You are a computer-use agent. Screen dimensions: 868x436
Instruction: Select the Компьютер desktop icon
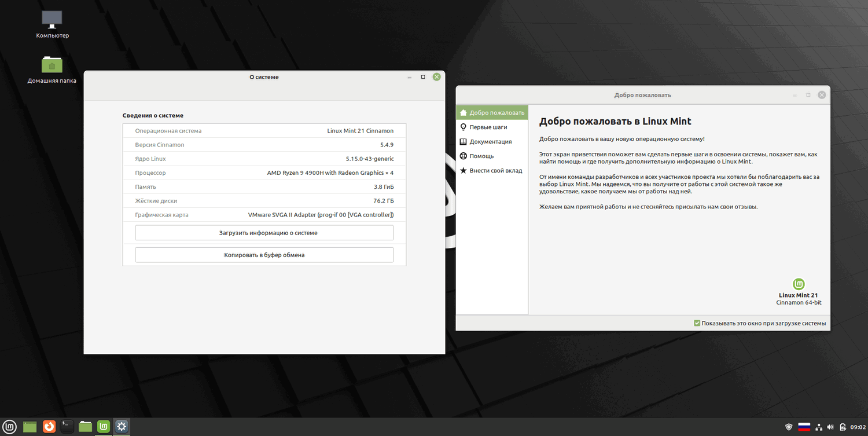coord(52,24)
